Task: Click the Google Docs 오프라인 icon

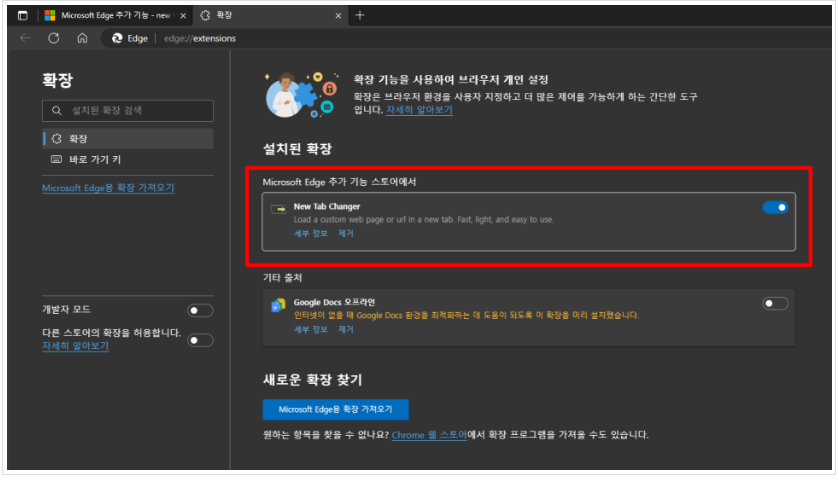Action: click(x=278, y=305)
